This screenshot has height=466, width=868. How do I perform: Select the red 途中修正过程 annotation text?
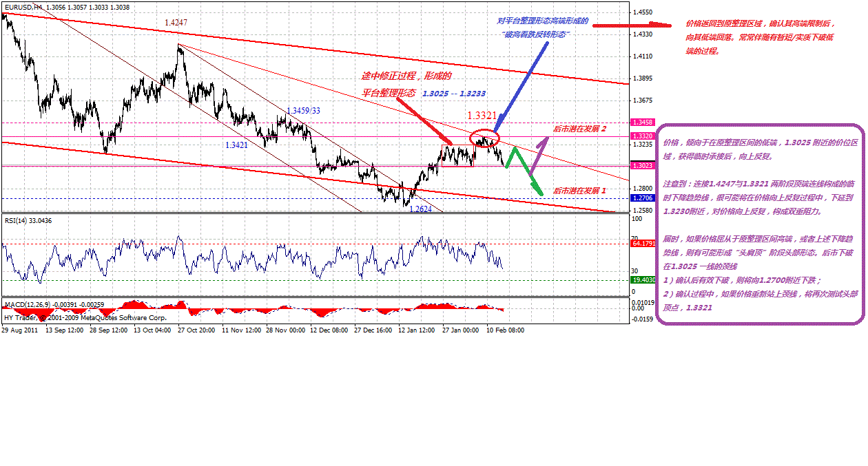click(x=406, y=76)
